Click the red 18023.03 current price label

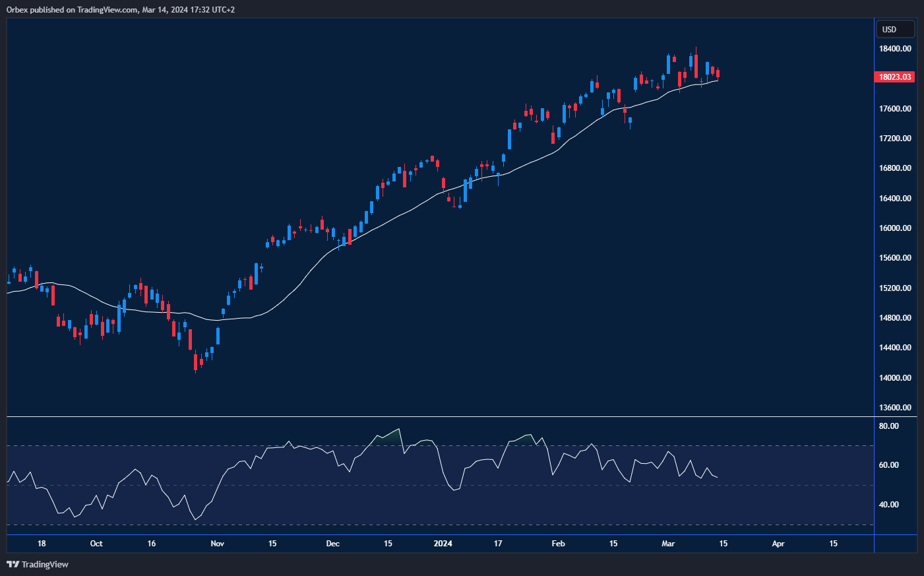click(x=894, y=77)
